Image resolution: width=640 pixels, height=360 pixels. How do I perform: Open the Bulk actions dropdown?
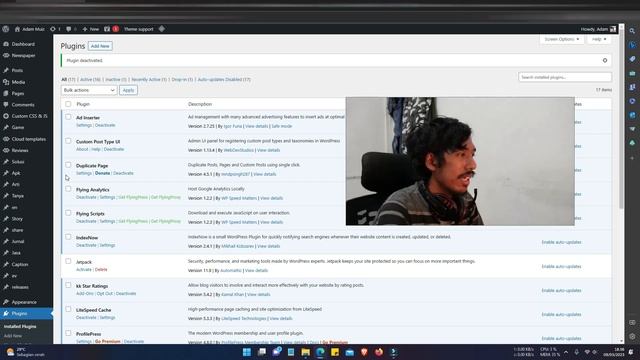click(89, 90)
